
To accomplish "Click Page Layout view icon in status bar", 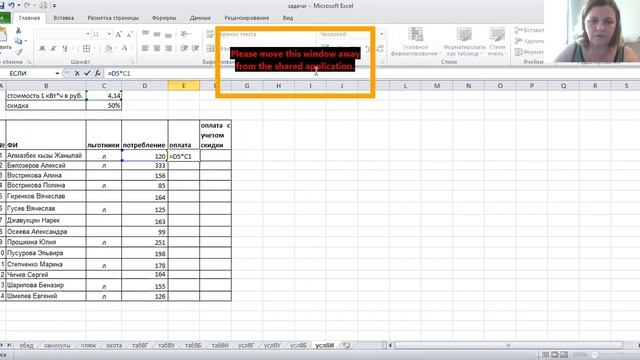I will point(555,355).
